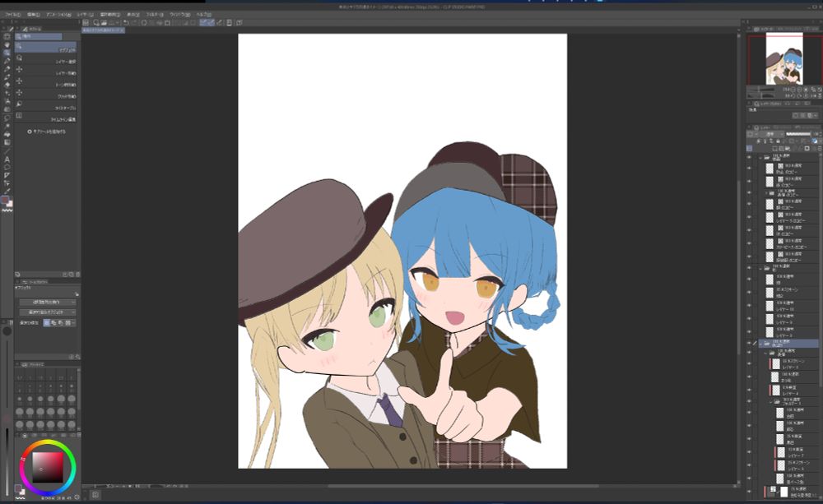This screenshot has width=823, height=504.
Task: Choose the レイヤー選択 sub tool
Action: 46,59
